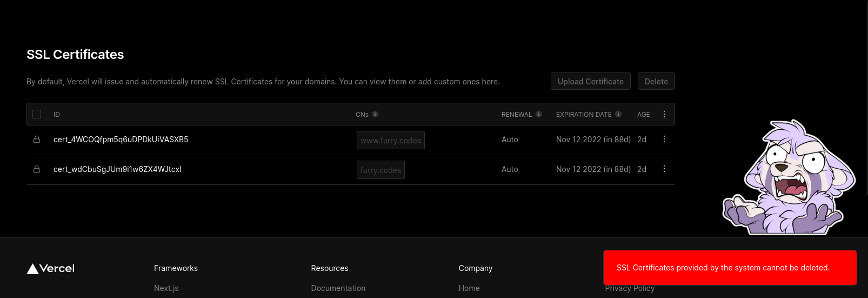868x298 pixels.
Task: Click the EXPIRATION DATE column header
Action: coord(584,115)
